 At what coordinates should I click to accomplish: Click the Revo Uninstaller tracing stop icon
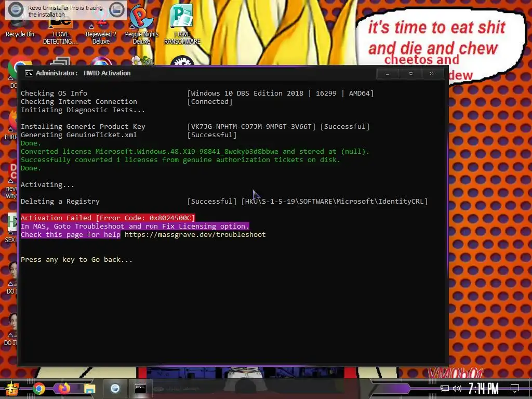pyautogui.click(x=16, y=10)
